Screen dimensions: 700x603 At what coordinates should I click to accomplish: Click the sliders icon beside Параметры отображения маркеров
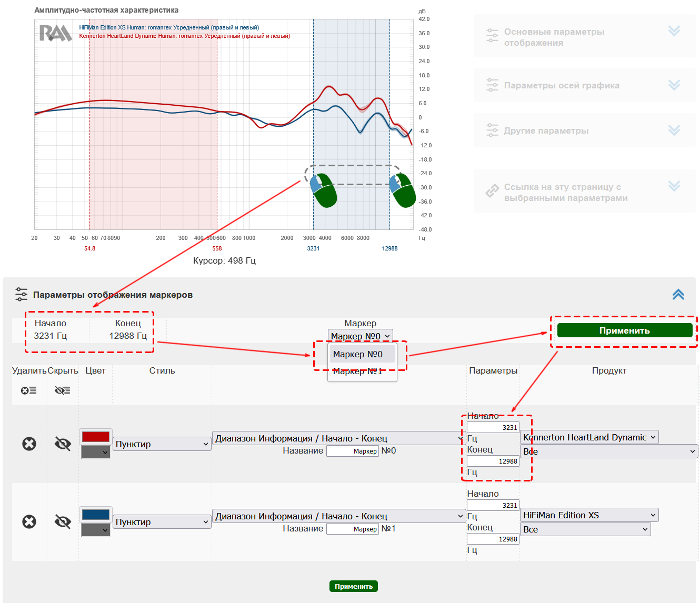click(21, 294)
